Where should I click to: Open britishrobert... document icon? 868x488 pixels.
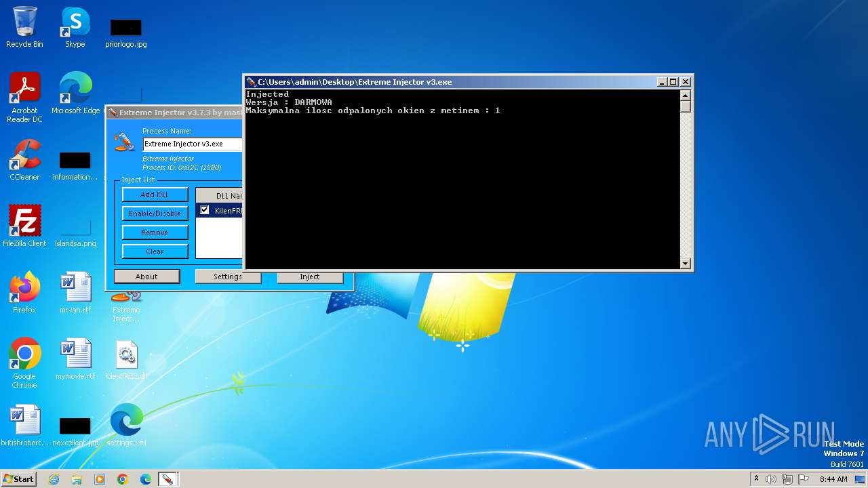24,426
